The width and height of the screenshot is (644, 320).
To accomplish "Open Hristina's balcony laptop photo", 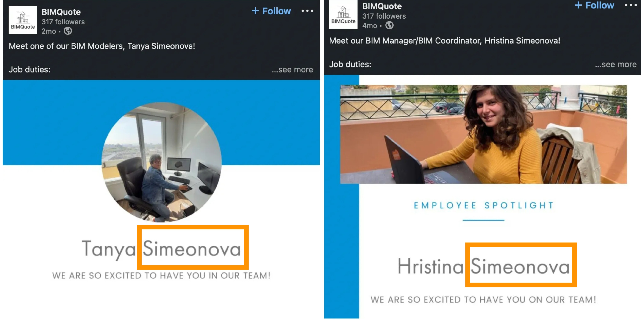I will point(483,134).
